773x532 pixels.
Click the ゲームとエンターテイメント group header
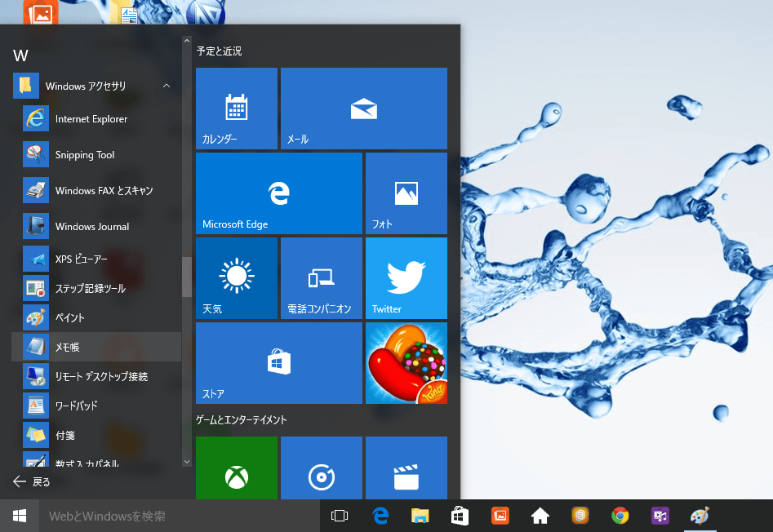click(241, 419)
